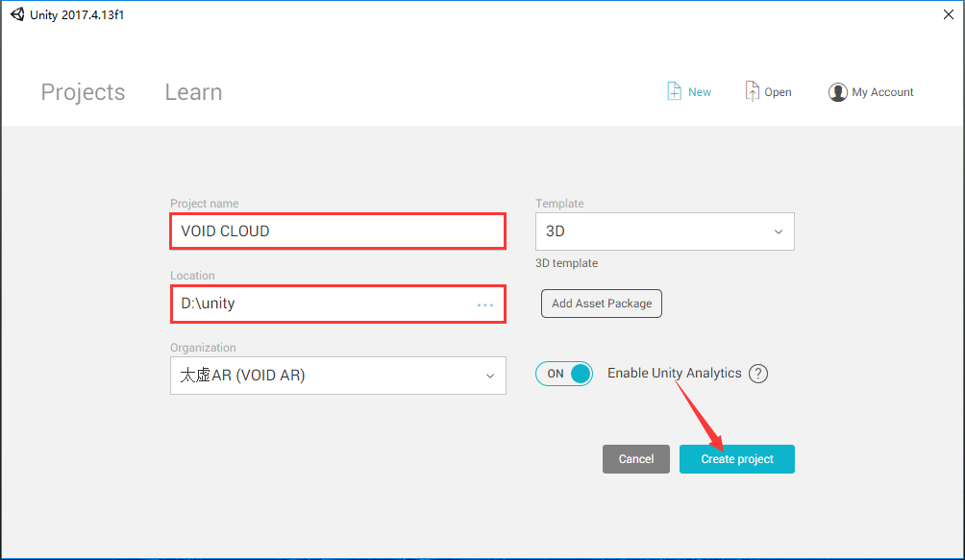Click the Project name text field

[337, 231]
